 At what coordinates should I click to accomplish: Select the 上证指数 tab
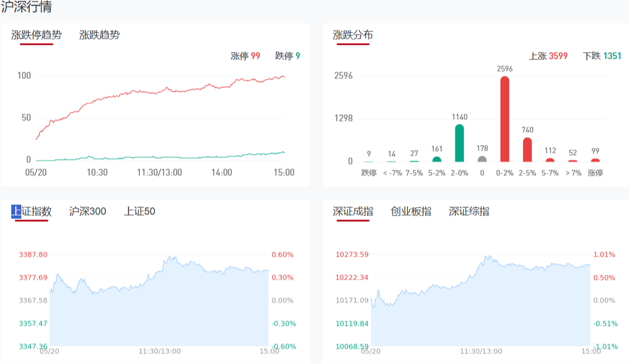(31, 211)
